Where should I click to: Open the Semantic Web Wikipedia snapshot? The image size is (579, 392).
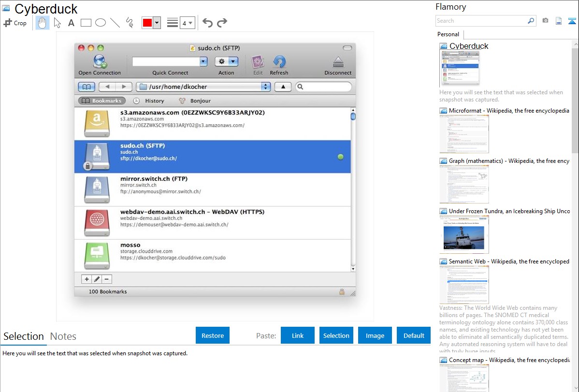(x=464, y=285)
